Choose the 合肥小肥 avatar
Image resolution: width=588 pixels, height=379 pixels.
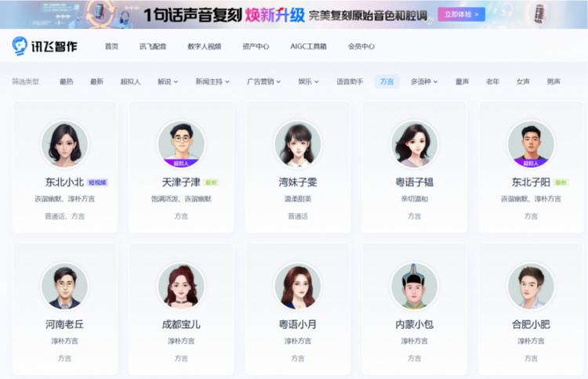[x=531, y=286]
